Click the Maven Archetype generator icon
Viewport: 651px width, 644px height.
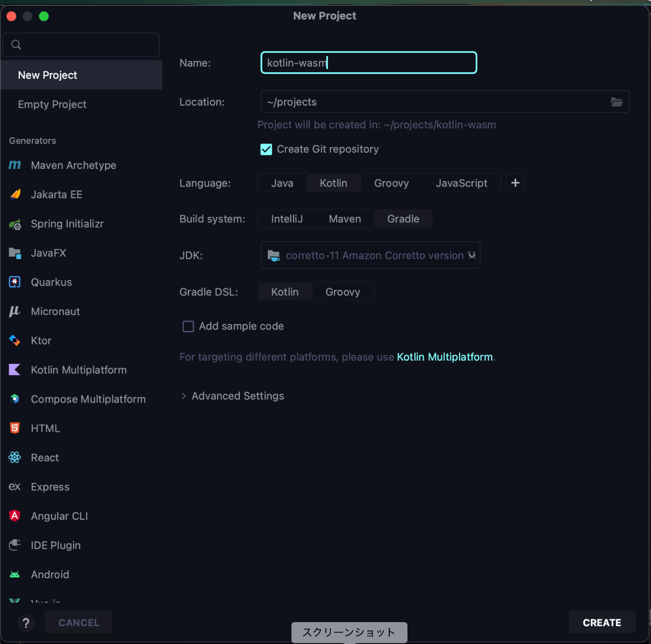15,165
